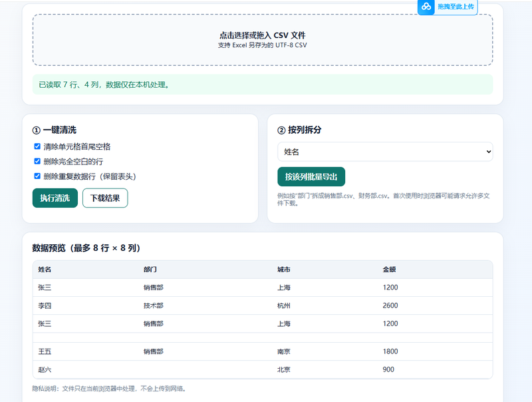The width and height of the screenshot is (532, 402).
Task: Select the 杭州 city cell
Action: 284,305
